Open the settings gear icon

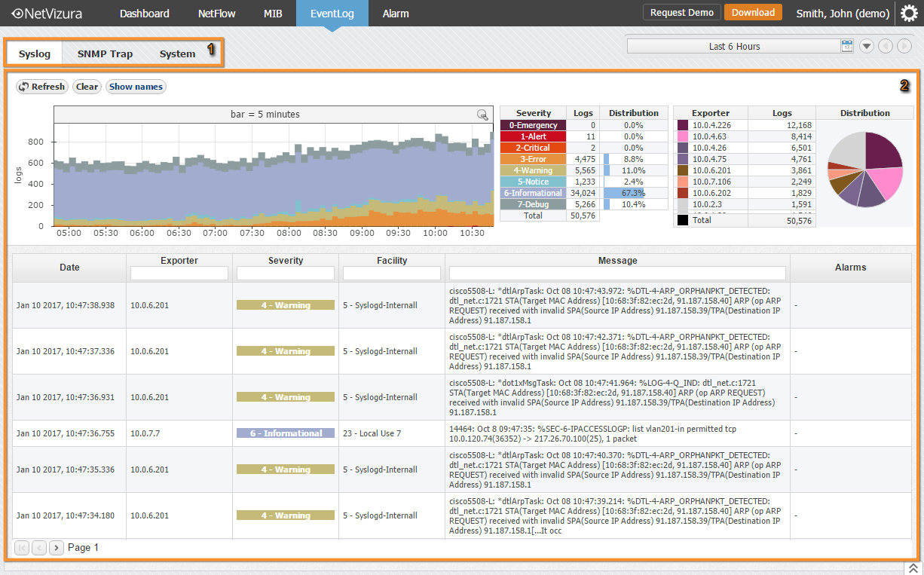909,14
